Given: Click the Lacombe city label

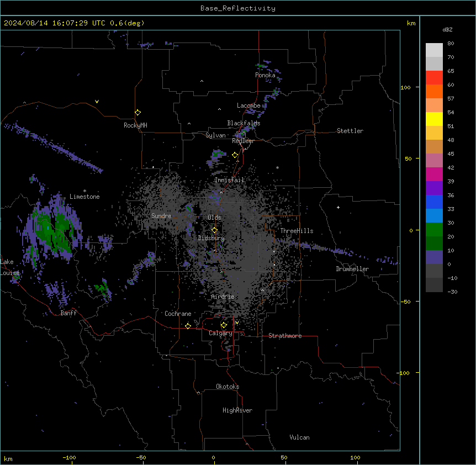Looking at the screenshot, I should tap(248, 105).
